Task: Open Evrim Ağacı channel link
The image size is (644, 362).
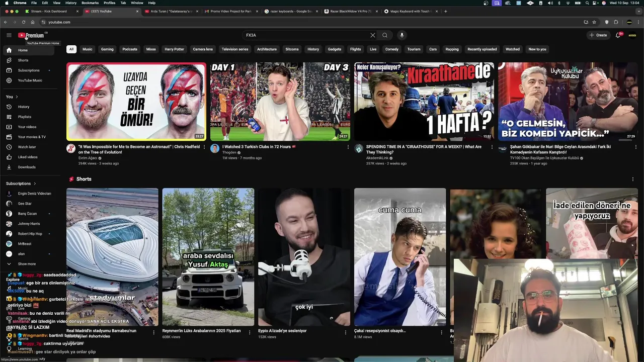Action: click(x=88, y=158)
